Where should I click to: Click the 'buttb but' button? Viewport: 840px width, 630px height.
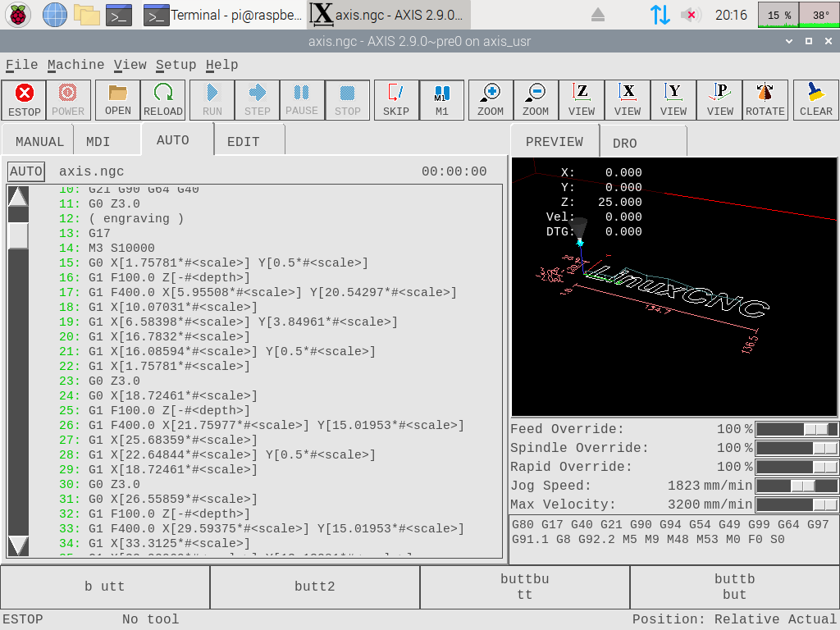(x=734, y=587)
